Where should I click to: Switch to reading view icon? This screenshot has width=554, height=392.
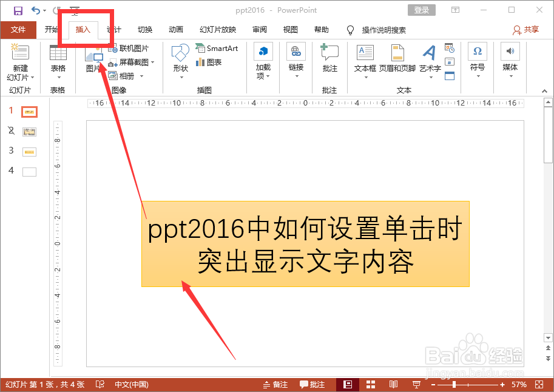[x=393, y=384]
